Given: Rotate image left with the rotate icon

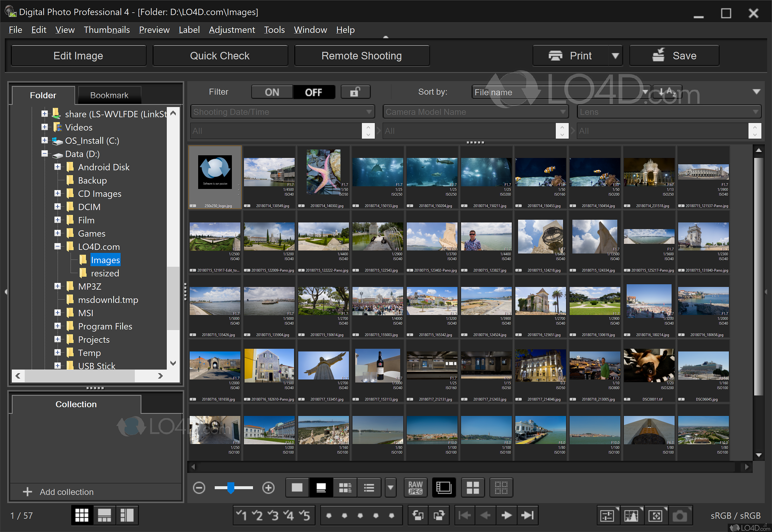Looking at the screenshot, I should click(x=418, y=516).
